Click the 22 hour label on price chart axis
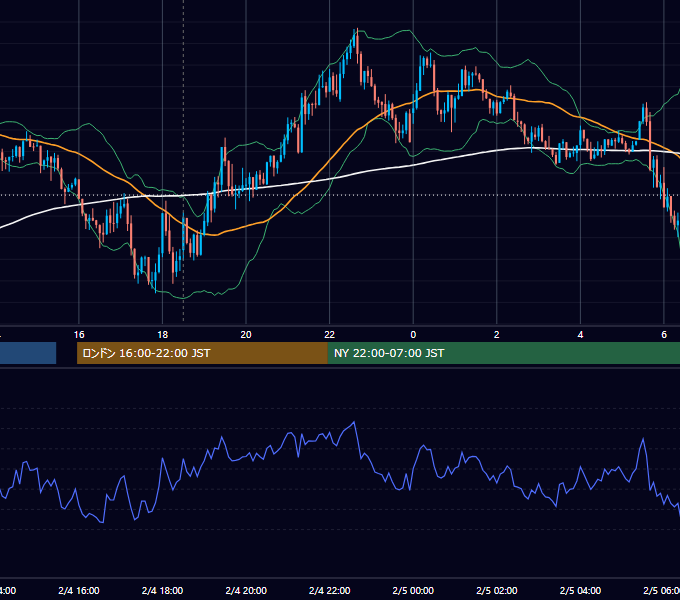Viewport: 680px width, 600px height. pyautogui.click(x=330, y=335)
